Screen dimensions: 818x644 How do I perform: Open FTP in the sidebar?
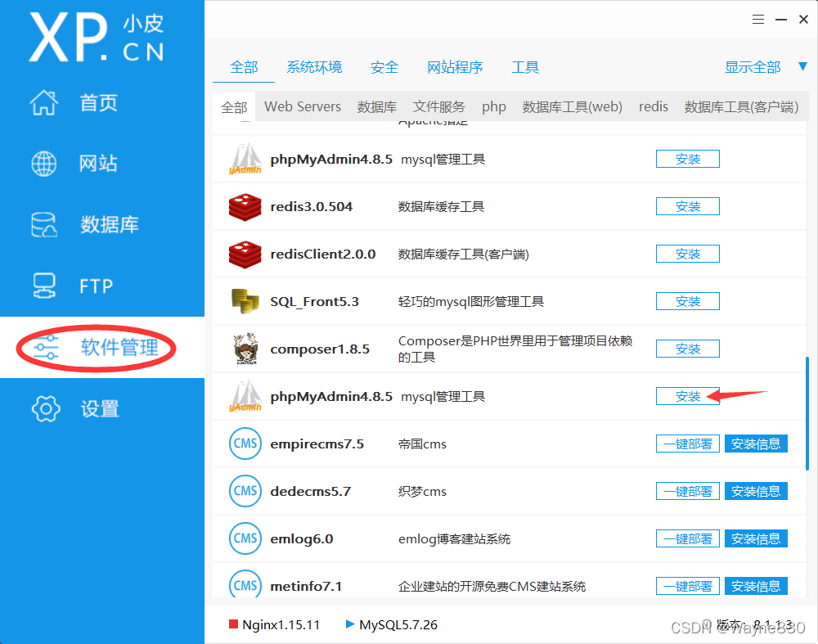click(96, 286)
